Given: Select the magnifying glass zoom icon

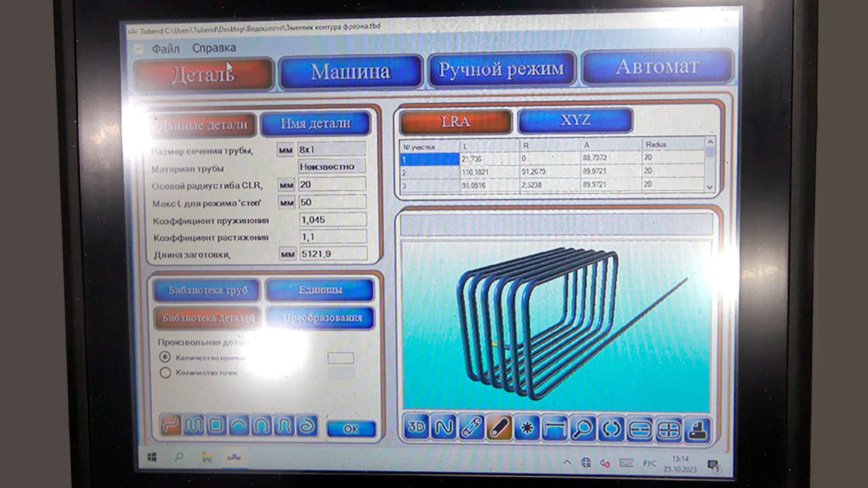Looking at the screenshot, I should (583, 427).
